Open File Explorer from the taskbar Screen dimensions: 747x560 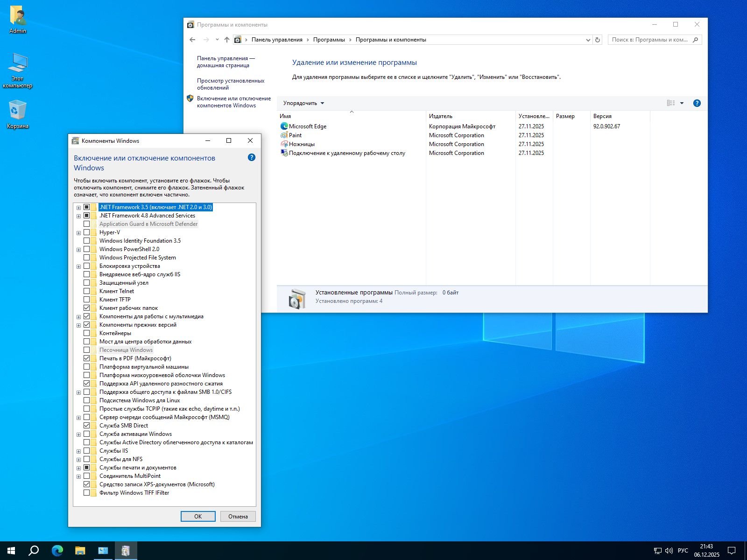(x=80, y=551)
